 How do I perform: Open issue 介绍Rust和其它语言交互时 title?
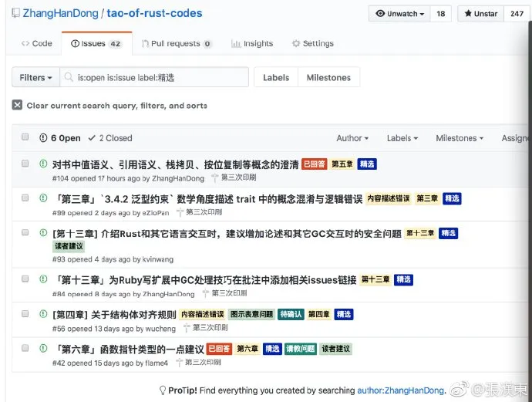pyautogui.click(x=227, y=234)
